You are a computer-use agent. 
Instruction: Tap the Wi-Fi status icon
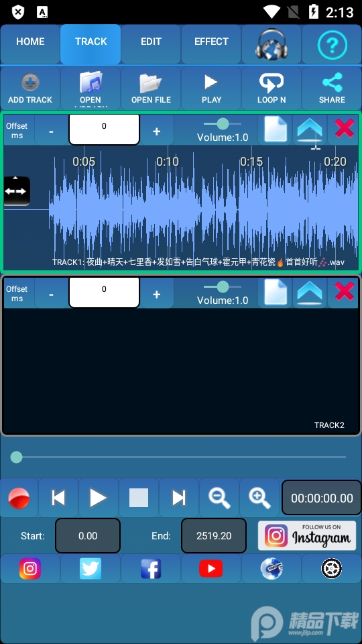coord(271,11)
